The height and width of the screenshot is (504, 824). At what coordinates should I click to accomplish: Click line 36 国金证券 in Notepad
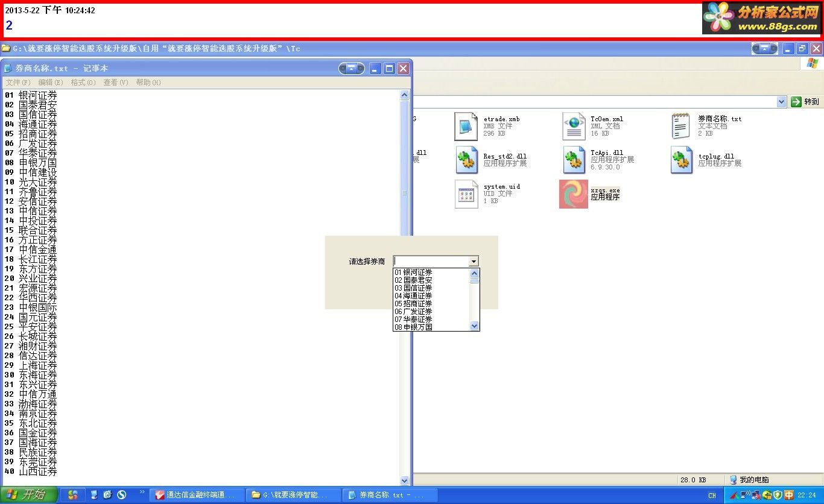tap(31, 433)
